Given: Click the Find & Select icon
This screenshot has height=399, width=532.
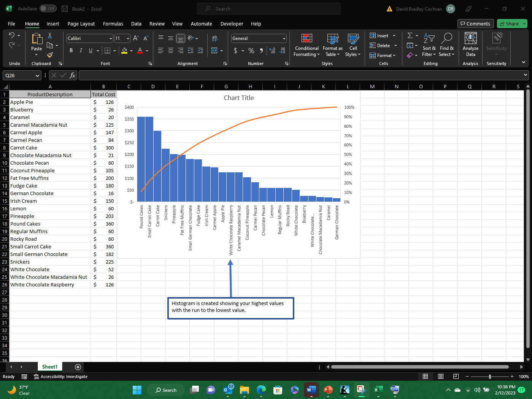Looking at the screenshot, I should (x=447, y=45).
